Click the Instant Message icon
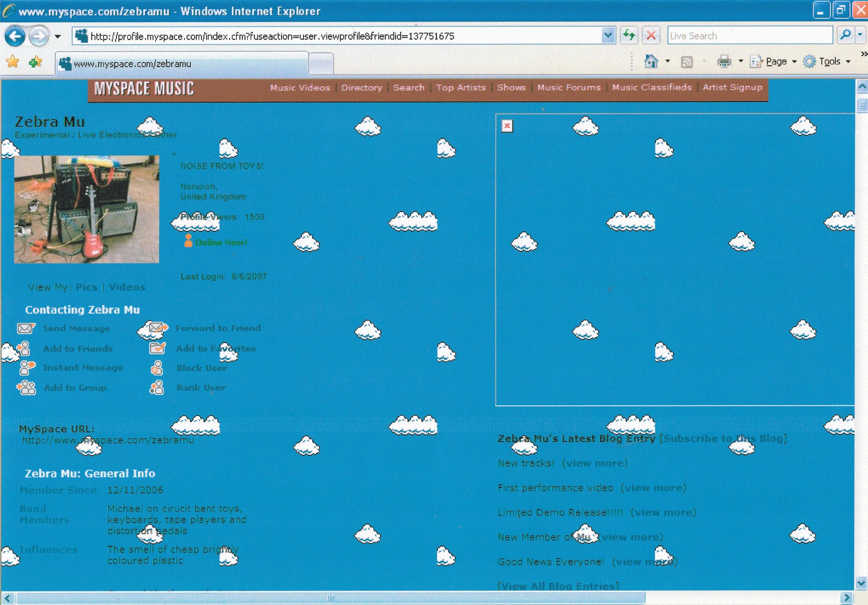This screenshot has width=868, height=605. (x=27, y=368)
